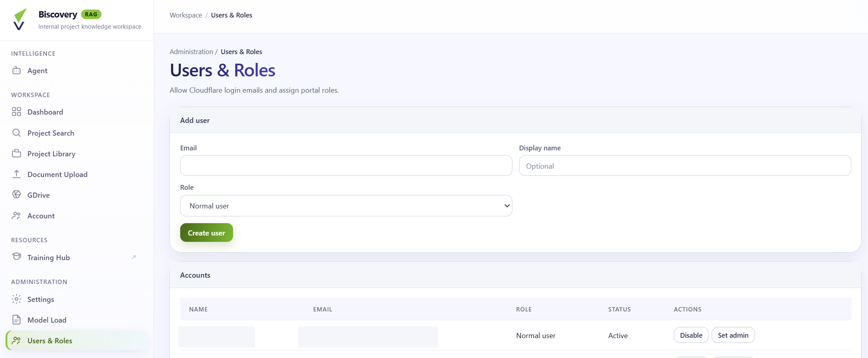Click the Model Load document icon
Image resolution: width=868 pixels, height=358 pixels.
[16, 319]
